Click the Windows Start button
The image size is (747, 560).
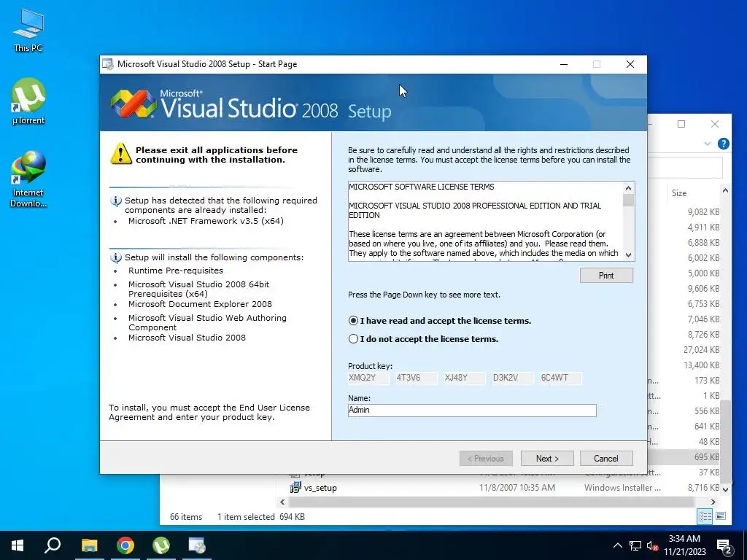18,545
